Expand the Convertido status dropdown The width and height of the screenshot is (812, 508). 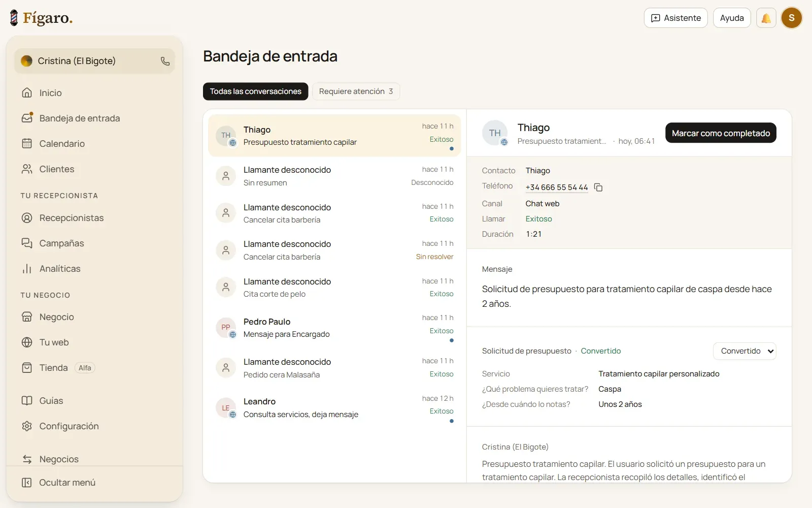[x=745, y=351]
